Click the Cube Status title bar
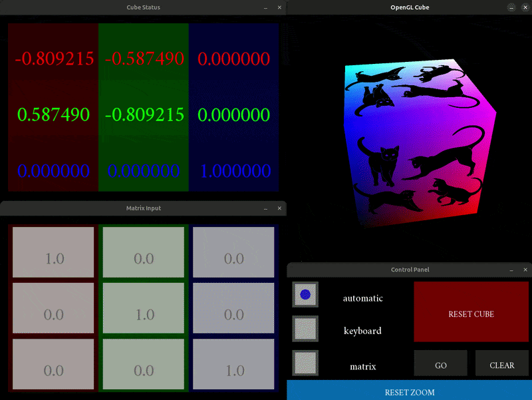 (x=143, y=7)
